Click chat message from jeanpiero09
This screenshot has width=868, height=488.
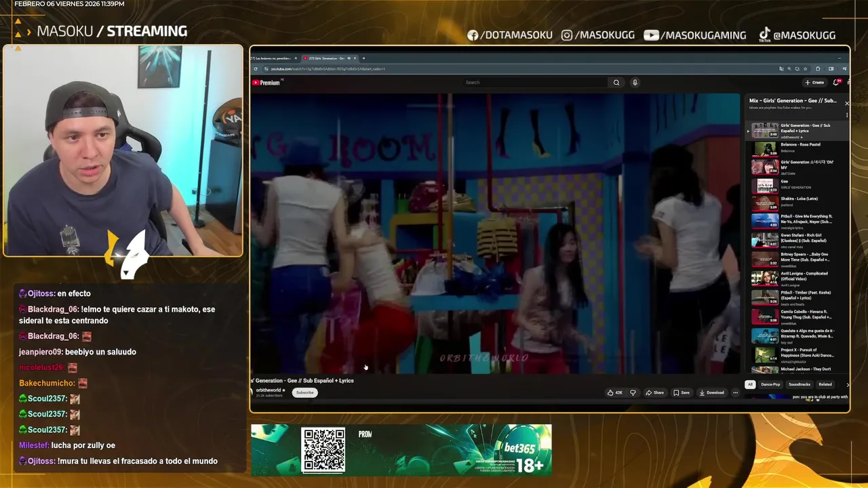[77, 352]
